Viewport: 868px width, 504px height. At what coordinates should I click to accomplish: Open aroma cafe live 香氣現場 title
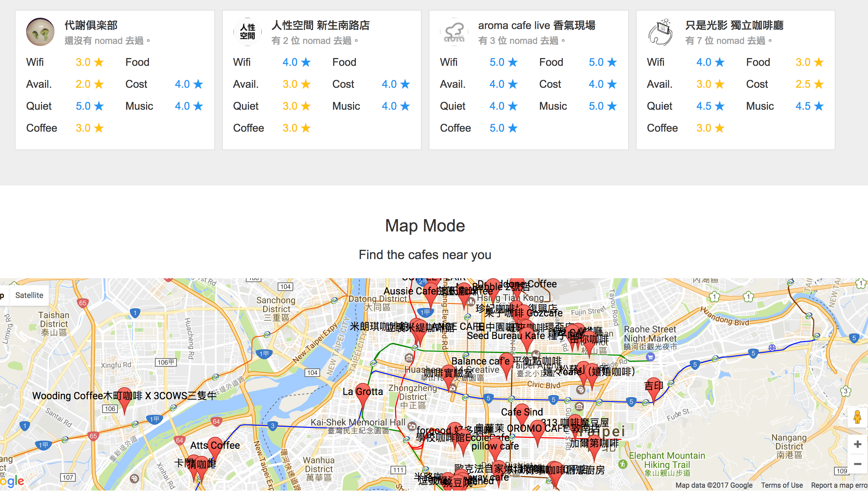click(x=537, y=25)
